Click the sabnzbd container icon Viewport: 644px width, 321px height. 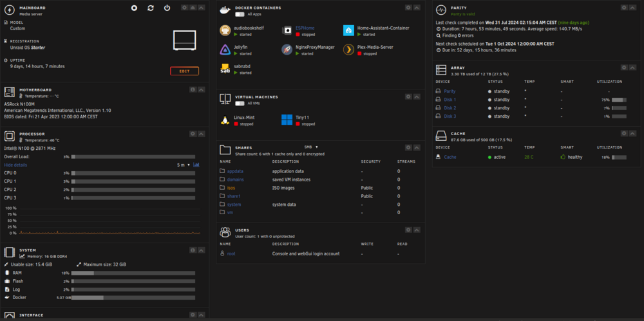[x=225, y=69]
